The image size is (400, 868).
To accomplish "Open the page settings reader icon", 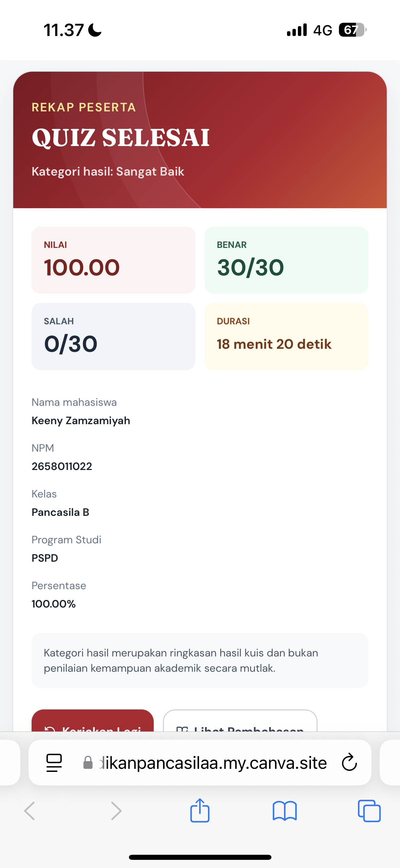I will coord(54,763).
